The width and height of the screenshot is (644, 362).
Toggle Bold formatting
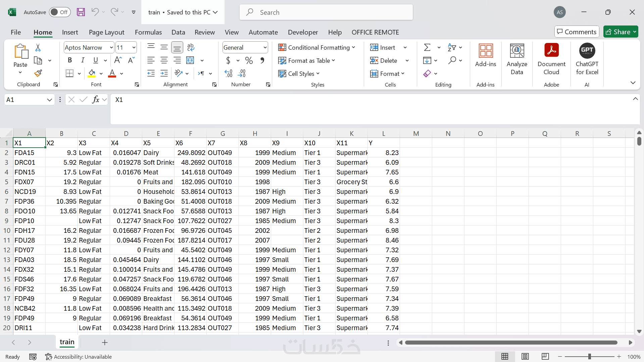pos(70,60)
